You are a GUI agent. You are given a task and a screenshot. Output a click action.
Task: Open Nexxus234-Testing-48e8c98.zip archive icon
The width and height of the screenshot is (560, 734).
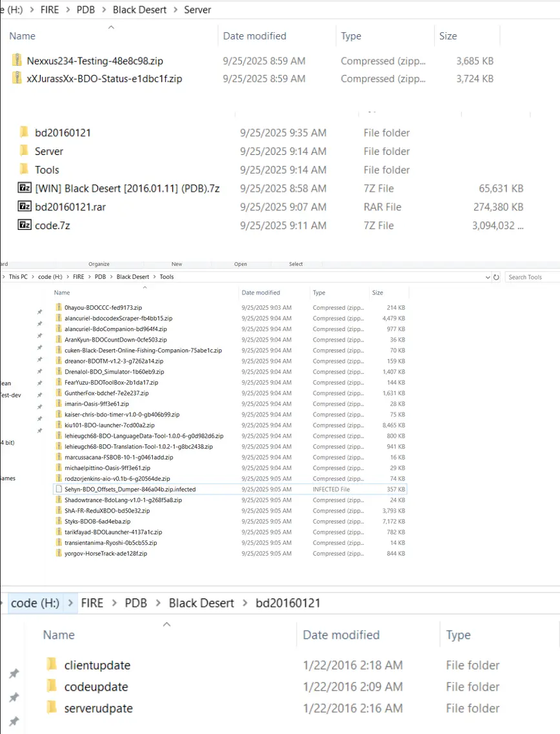coord(17,60)
